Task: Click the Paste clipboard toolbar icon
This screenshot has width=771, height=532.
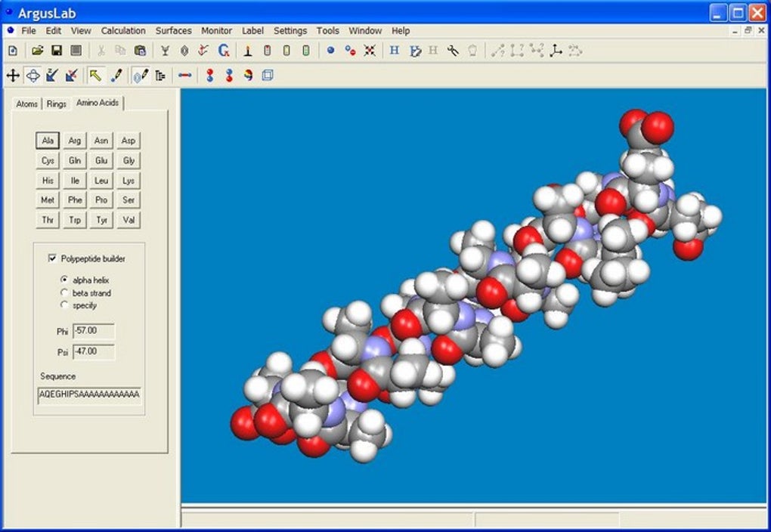Action: point(140,51)
